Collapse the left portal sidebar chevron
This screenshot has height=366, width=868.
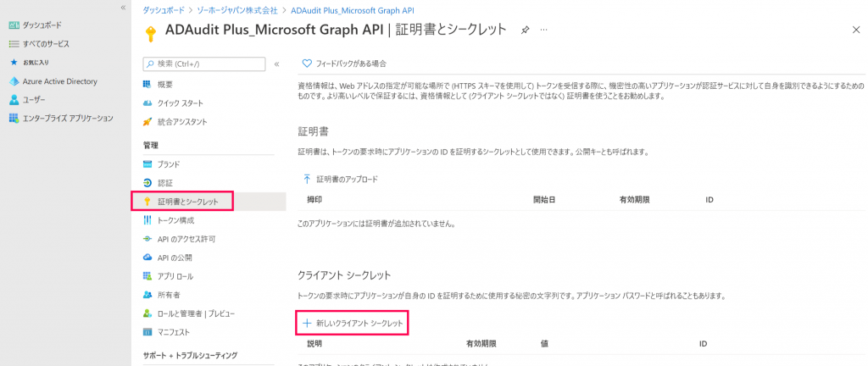(x=124, y=7)
